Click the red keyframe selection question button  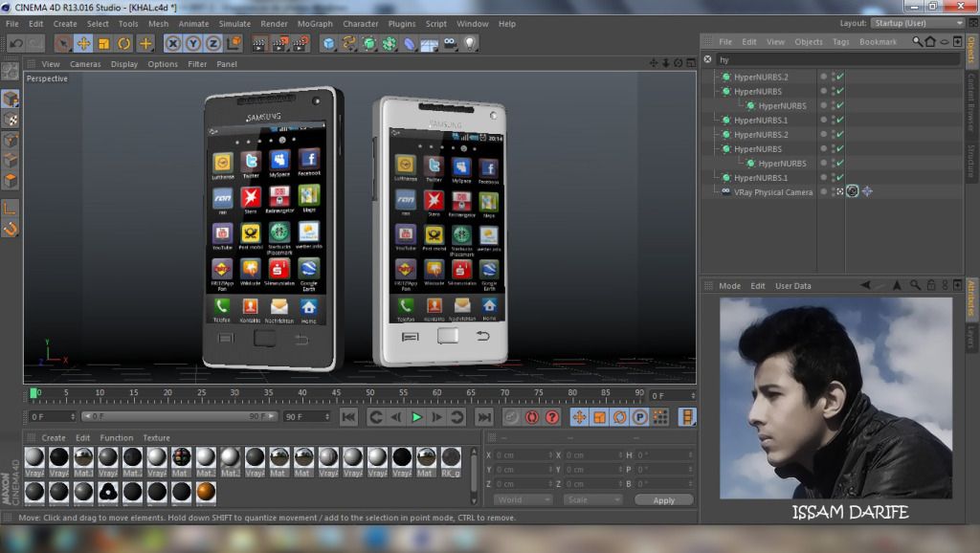[x=552, y=417]
